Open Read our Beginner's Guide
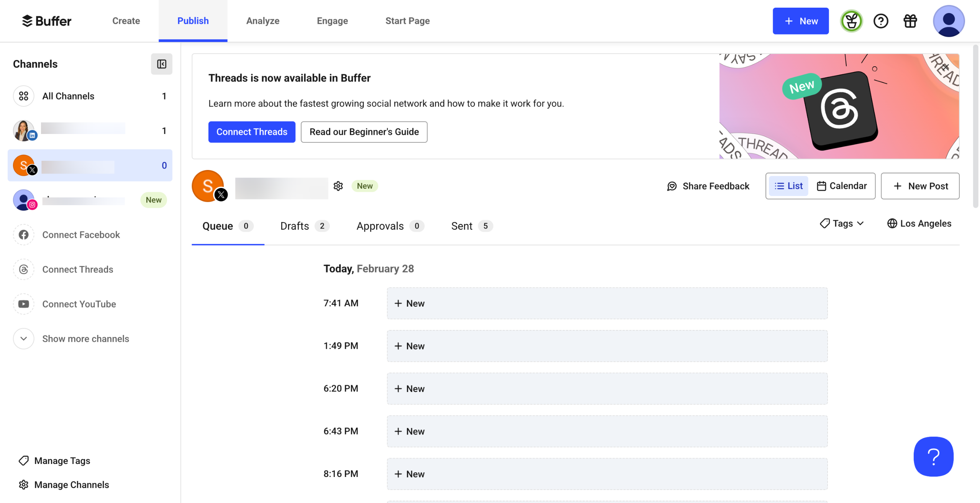Screen dimensions: 980x503 tap(364, 132)
